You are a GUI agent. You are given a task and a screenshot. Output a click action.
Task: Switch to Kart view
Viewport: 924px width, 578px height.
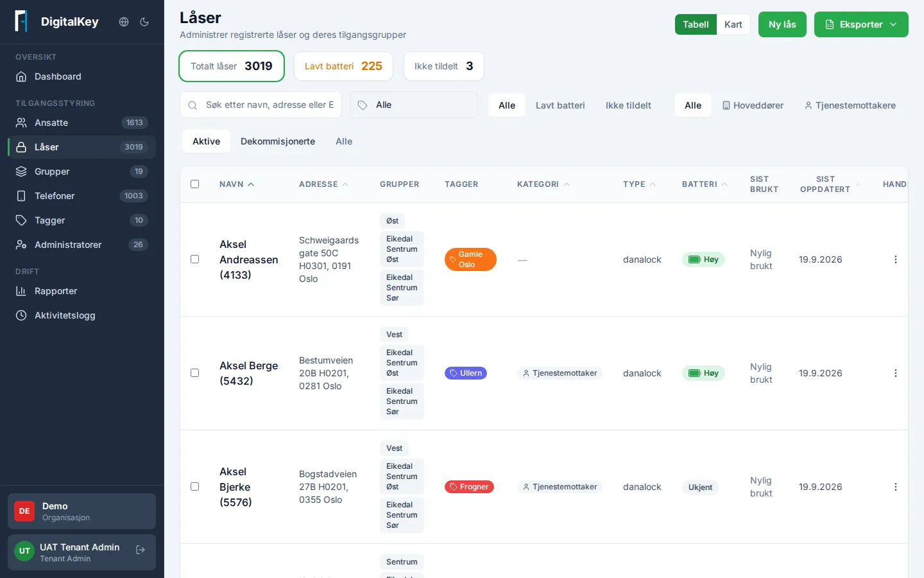coord(733,24)
